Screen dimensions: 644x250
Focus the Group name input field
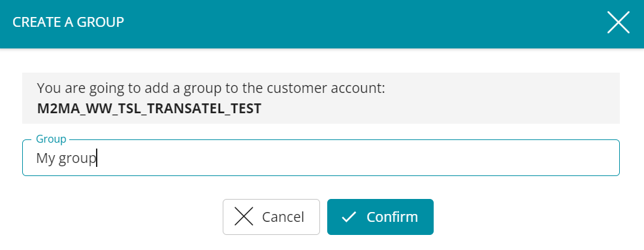321,158
